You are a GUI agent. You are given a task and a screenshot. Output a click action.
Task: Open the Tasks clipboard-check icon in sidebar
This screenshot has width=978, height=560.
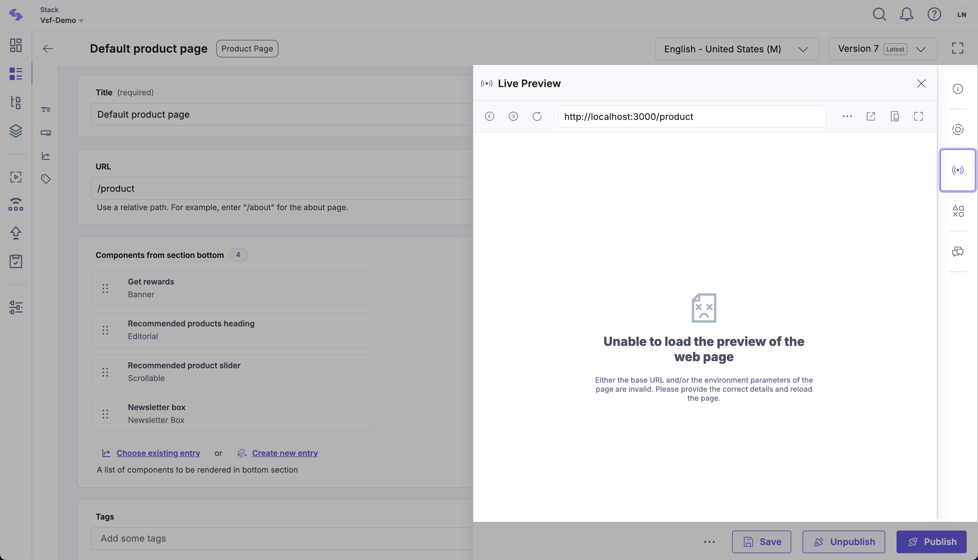pos(16,261)
